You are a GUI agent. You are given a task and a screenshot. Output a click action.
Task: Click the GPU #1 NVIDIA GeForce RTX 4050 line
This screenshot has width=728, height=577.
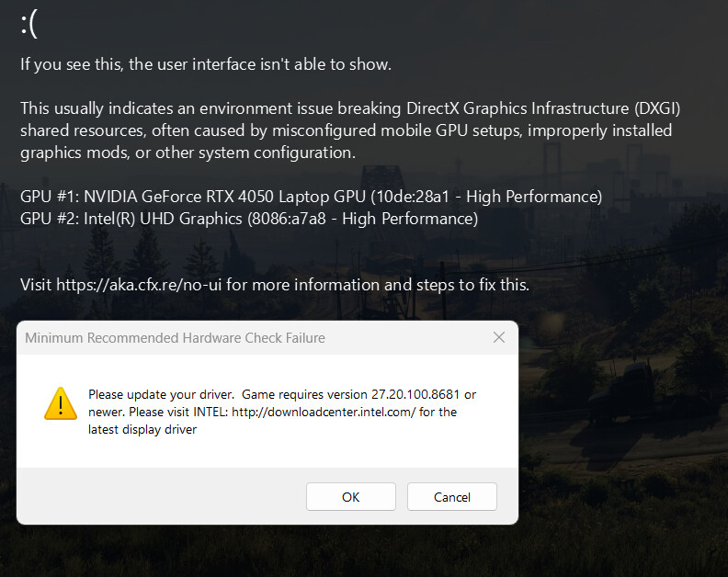pos(311,197)
